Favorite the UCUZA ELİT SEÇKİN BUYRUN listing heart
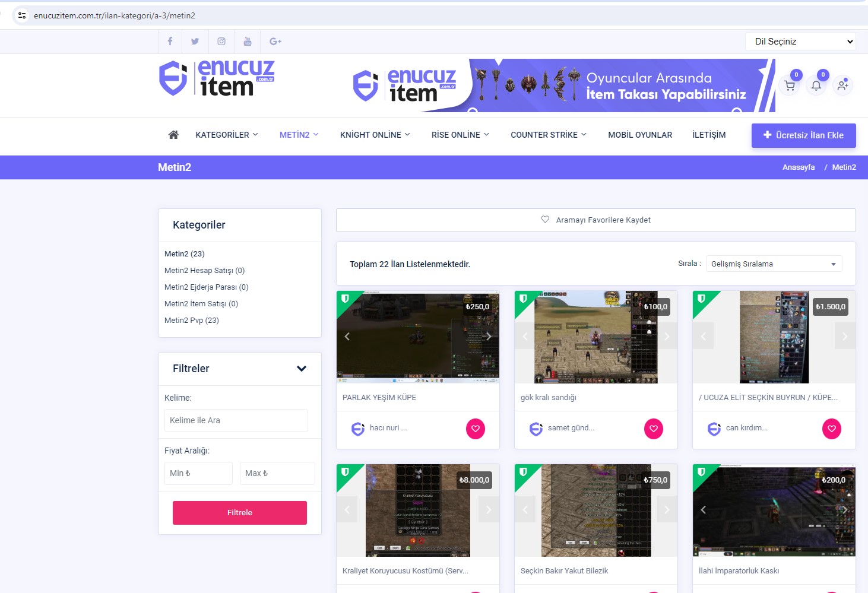The width and height of the screenshot is (868, 593). 832,429
